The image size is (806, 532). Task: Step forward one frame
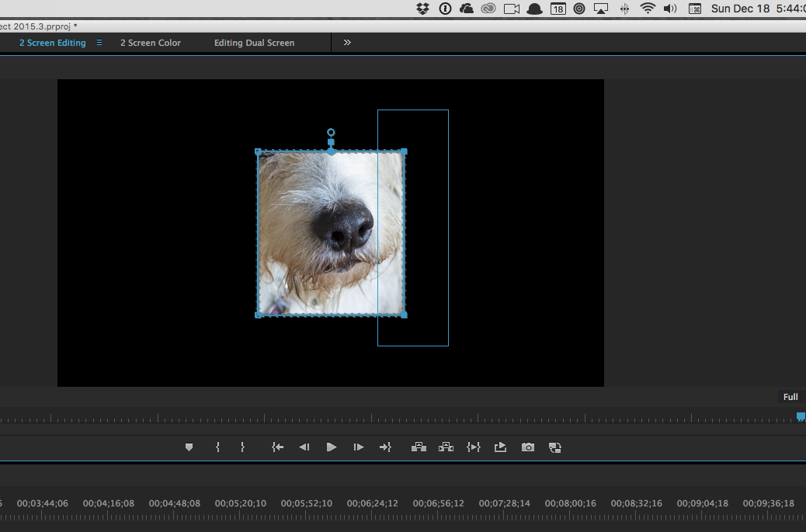point(358,447)
